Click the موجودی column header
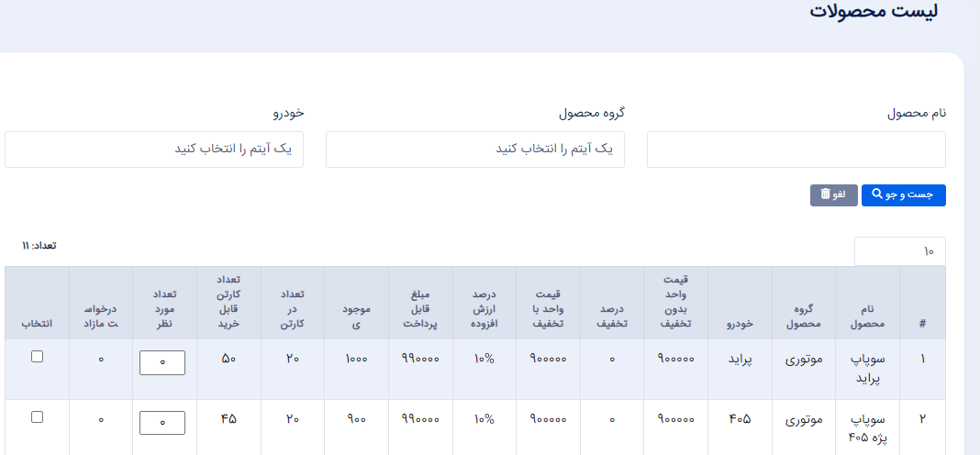This screenshot has width=980, height=455. tap(356, 316)
